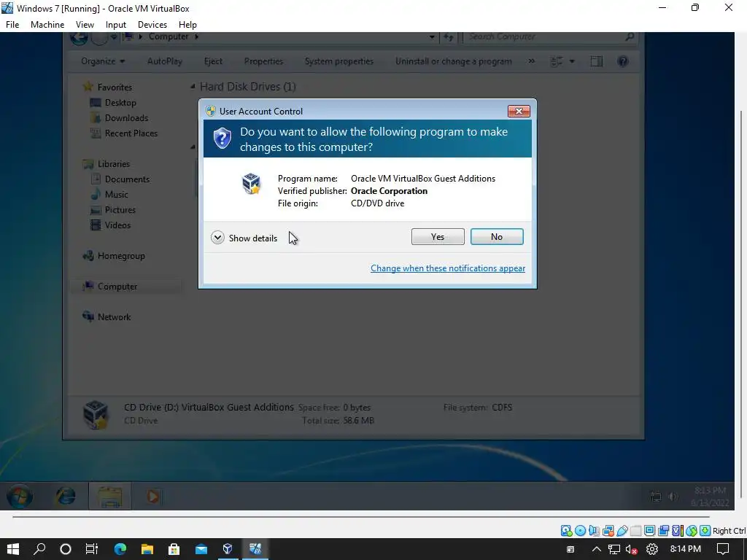747x560 pixels.
Task: Click the Explorer help question mark icon
Action: coord(623,61)
